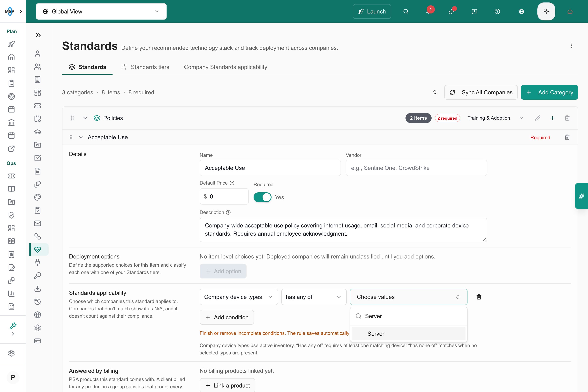Collapse the Policies category chevron
The image size is (588, 392).
[85, 118]
